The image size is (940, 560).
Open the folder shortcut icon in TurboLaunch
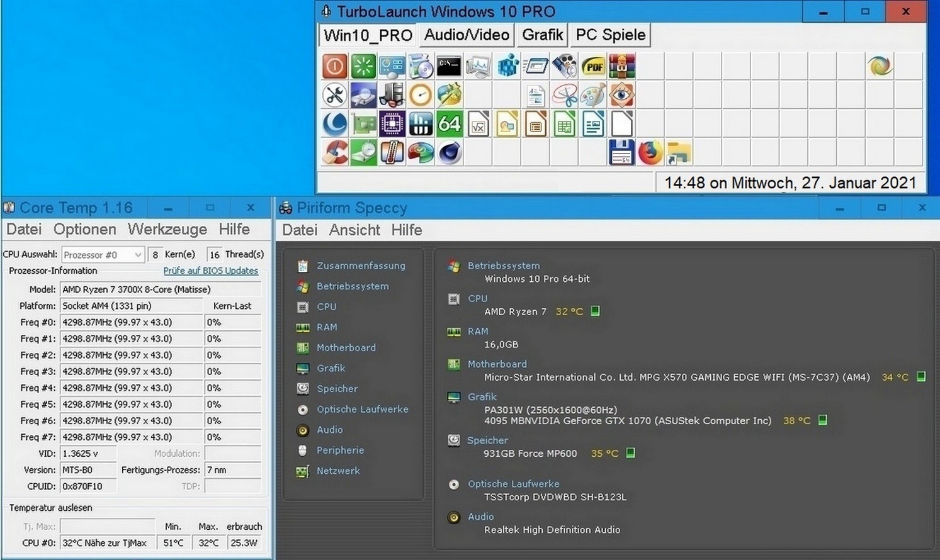click(679, 153)
